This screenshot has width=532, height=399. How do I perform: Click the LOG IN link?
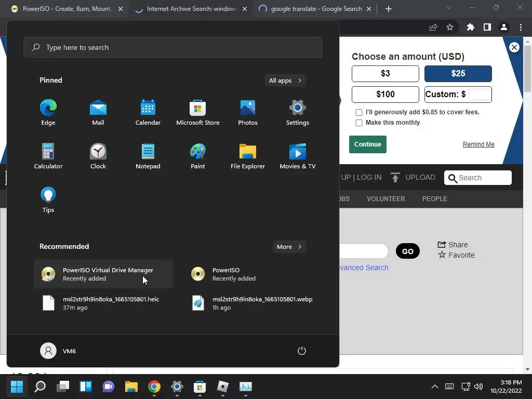(369, 178)
